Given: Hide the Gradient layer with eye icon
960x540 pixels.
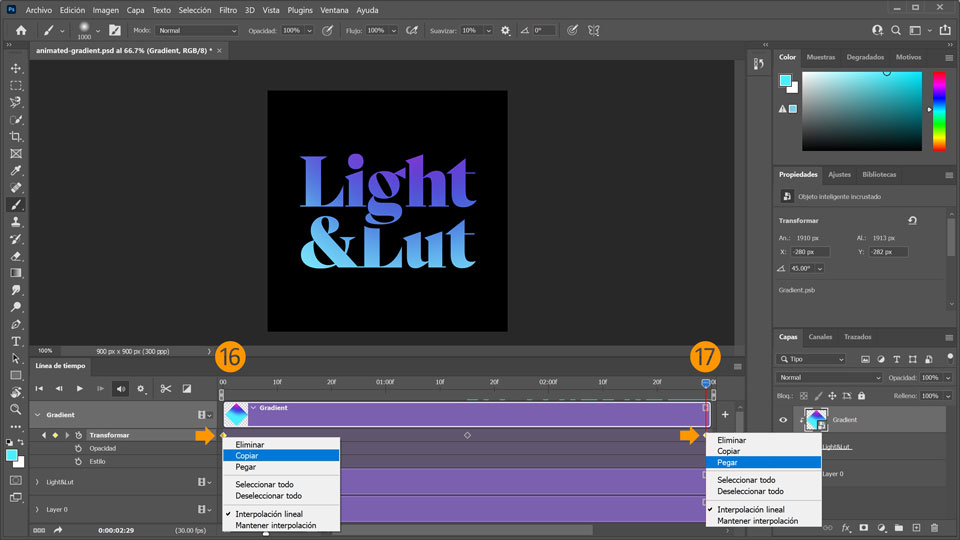Looking at the screenshot, I should pyautogui.click(x=783, y=420).
